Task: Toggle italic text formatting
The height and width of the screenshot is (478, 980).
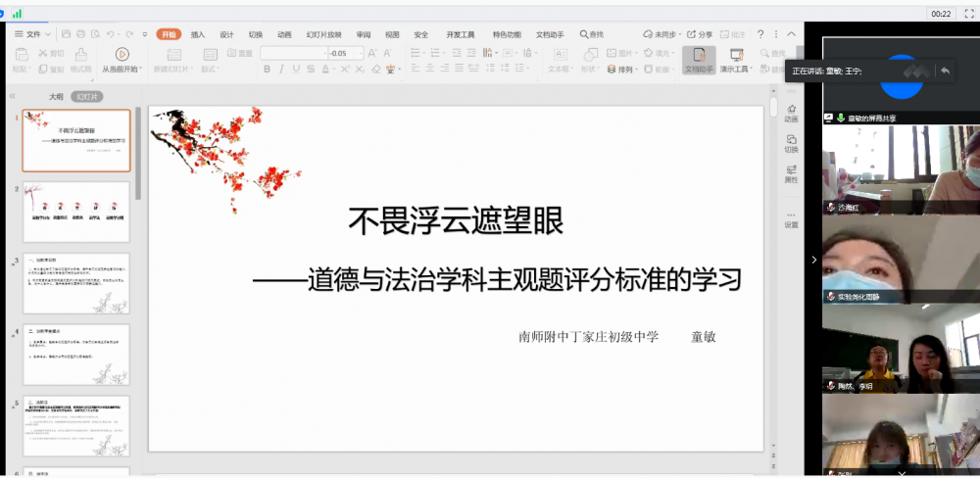Action: point(281,70)
